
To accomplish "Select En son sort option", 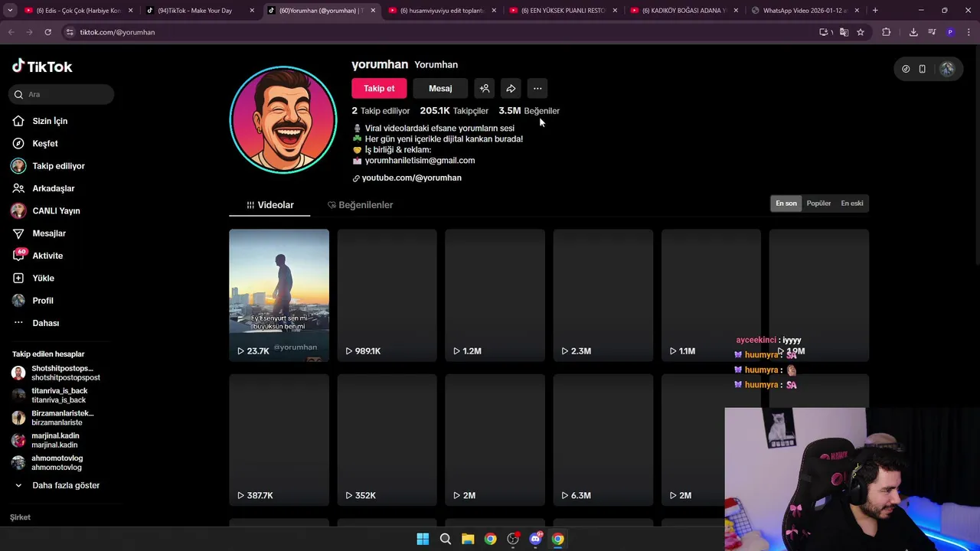I will pos(786,203).
